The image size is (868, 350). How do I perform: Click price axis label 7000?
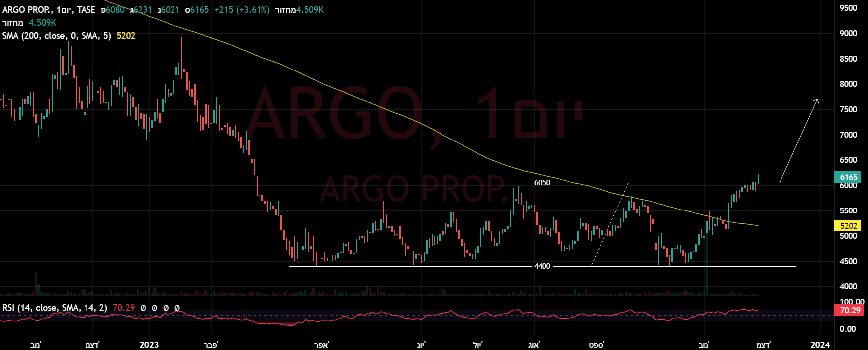coord(848,135)
